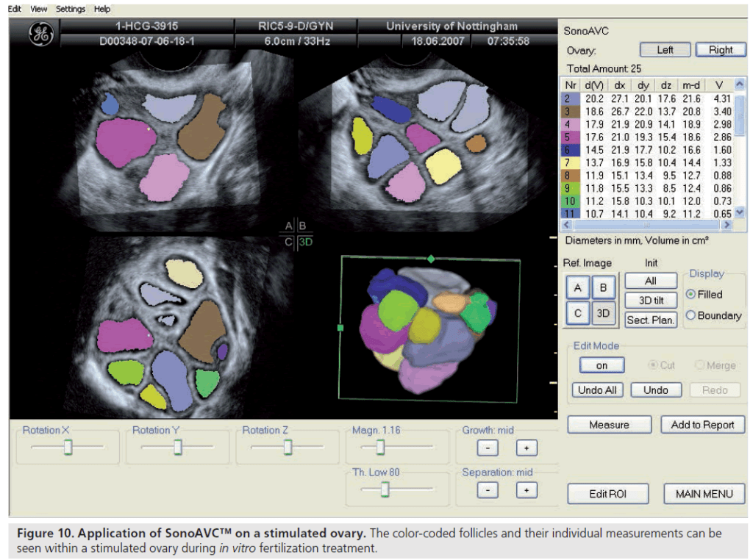The width and height of the screenshot is (753, 560).
Task: Select Ref. Image A button
Action: tap(578, 288)
